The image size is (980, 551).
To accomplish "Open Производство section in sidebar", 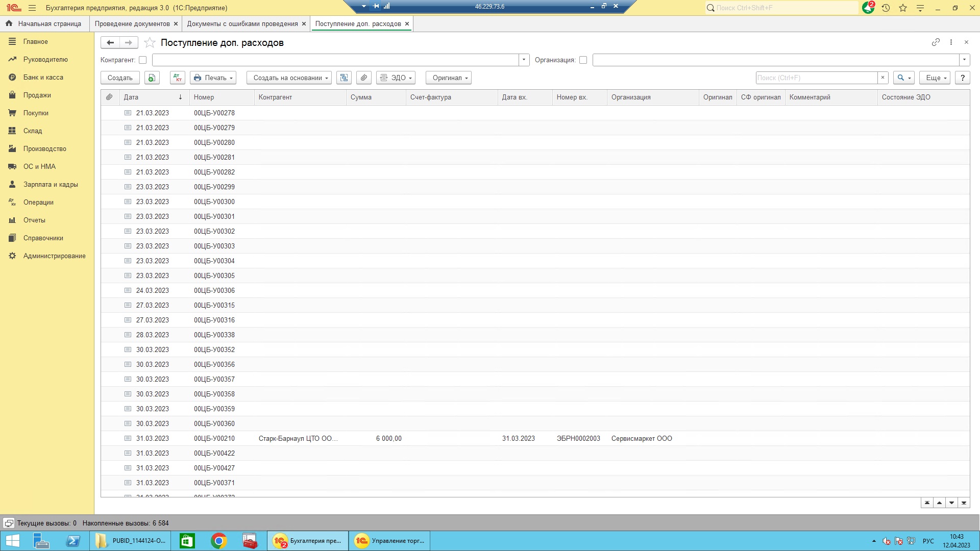I will coord(44,149).
